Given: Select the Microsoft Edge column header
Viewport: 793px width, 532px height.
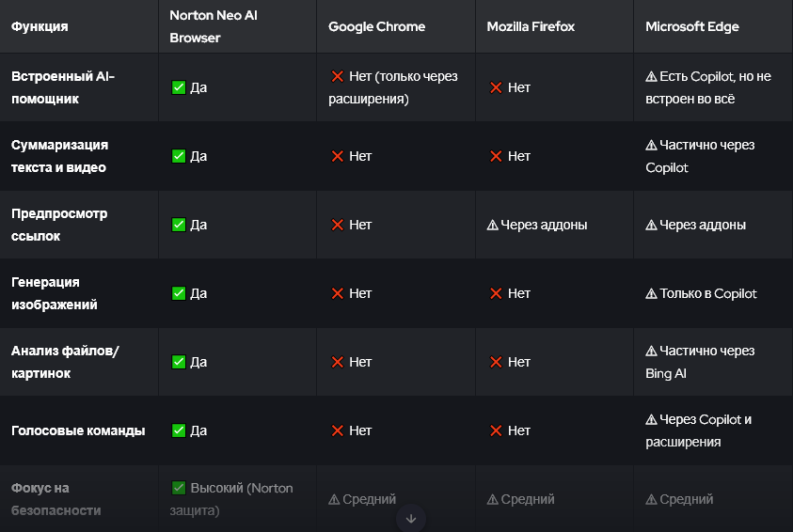Looking at the screenshot, I should pyautogui.click(x=692, y=26).
